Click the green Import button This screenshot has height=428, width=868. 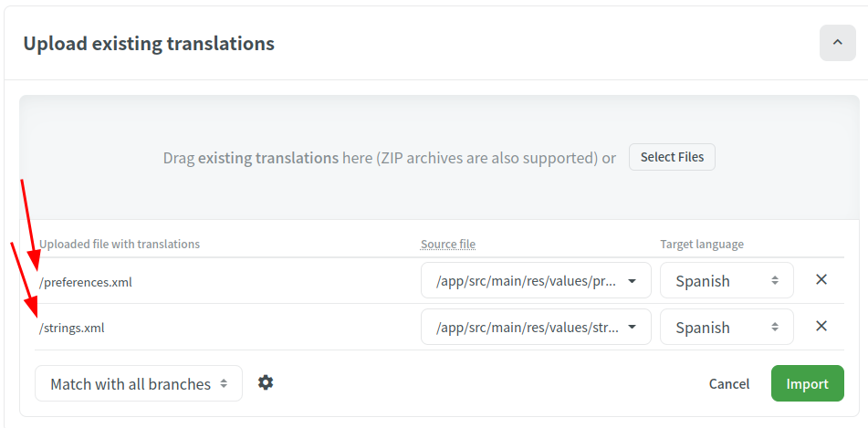(807, 383)
